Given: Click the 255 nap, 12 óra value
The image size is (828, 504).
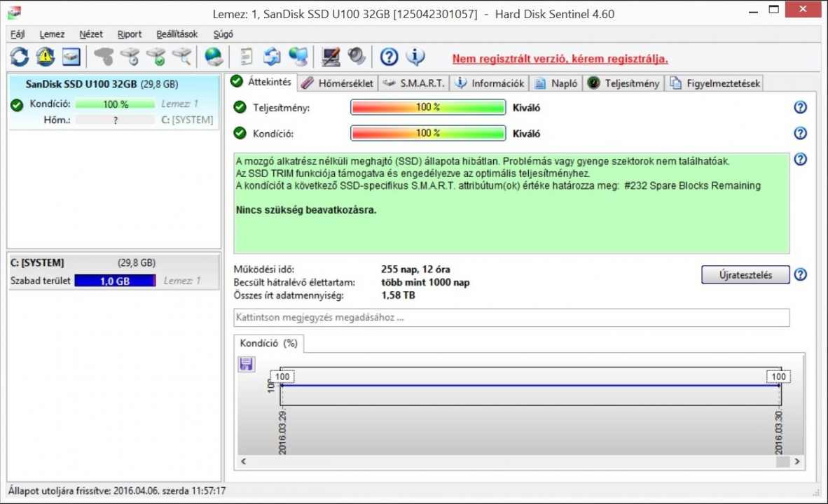Looking at the screenshot, I should coord(415,269).
